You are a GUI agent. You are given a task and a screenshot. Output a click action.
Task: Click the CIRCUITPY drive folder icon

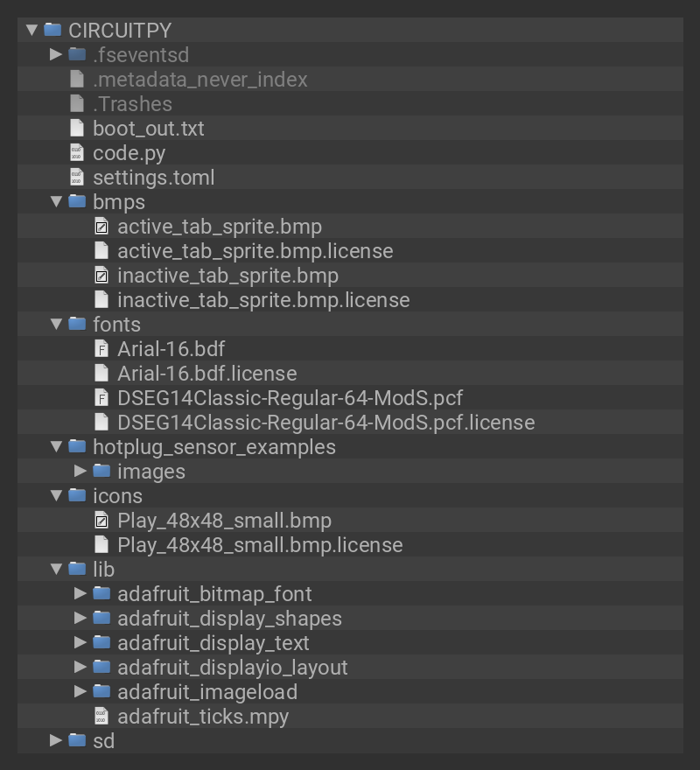(x=52, y=31)
